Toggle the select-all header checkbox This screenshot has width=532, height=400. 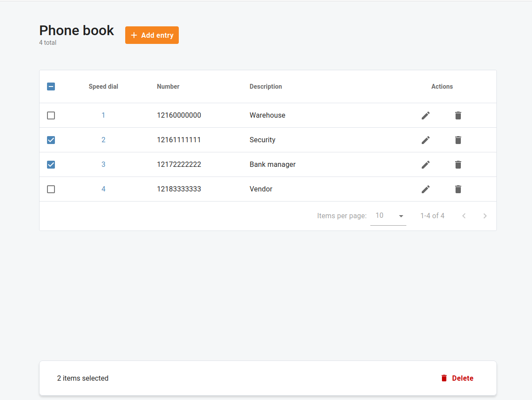click(x=51, y=86)
